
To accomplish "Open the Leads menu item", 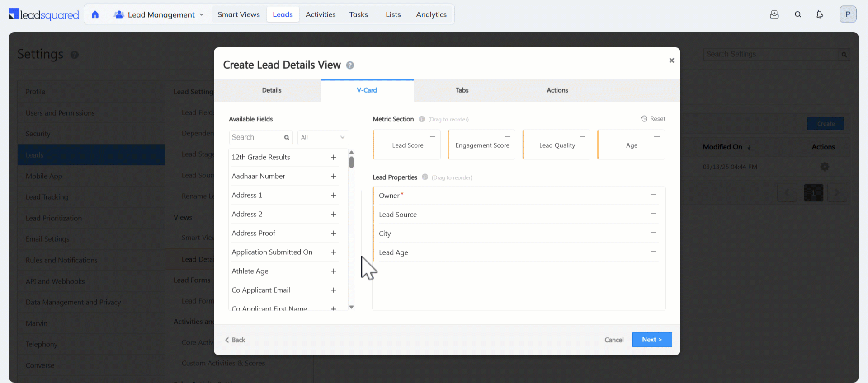I will point(283,14).
